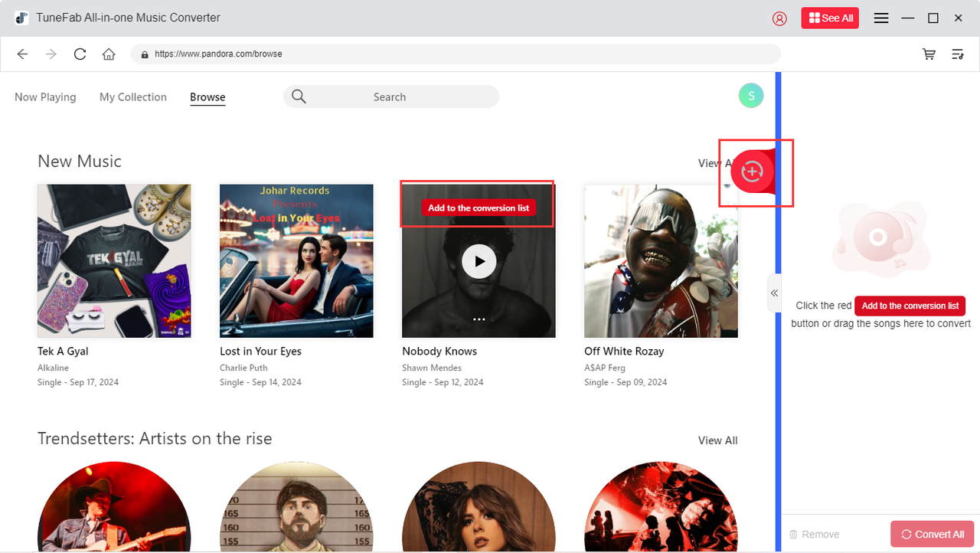Switch to Now Playing tab
This screenshot has height=553, width=980.
tap(45, 97)
